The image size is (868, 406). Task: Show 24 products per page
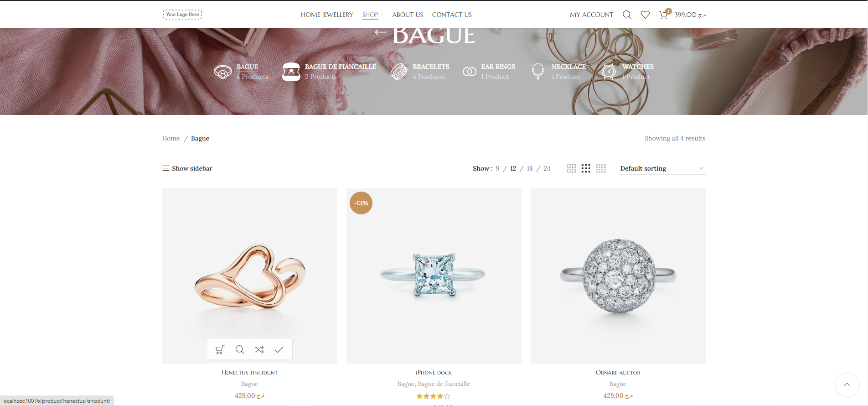pos(547,168)
